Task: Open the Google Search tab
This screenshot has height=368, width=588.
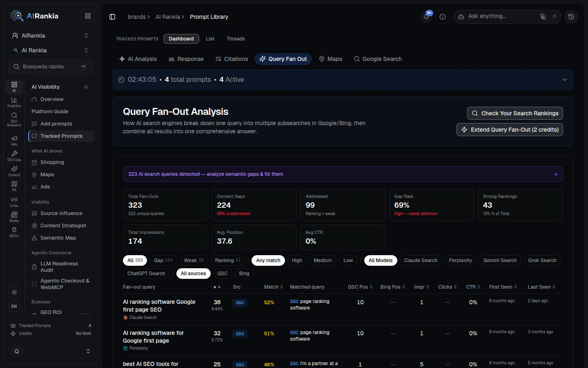Action: pyautogui.click(x=378, y=59)
